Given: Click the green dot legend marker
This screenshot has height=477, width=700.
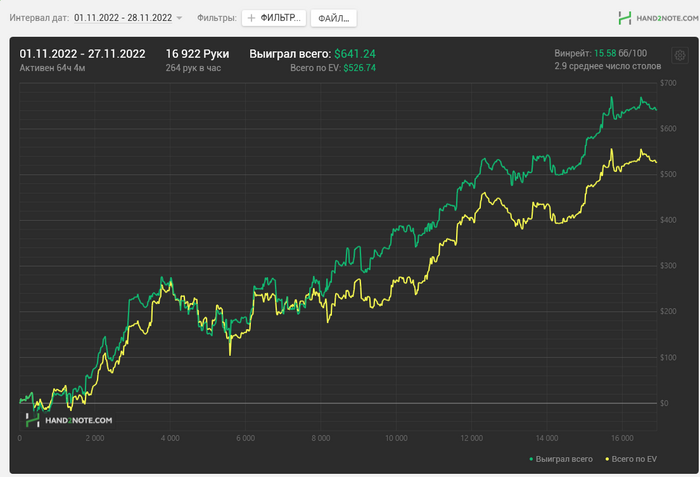Looking at the screenshot, I should pos(531,459).
